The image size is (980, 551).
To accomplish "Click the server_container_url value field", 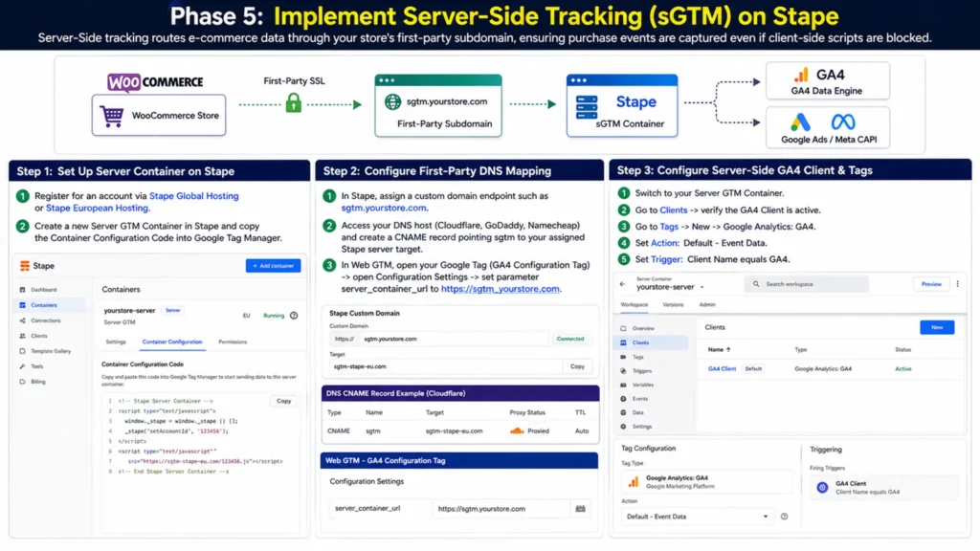I will [501, 509].
